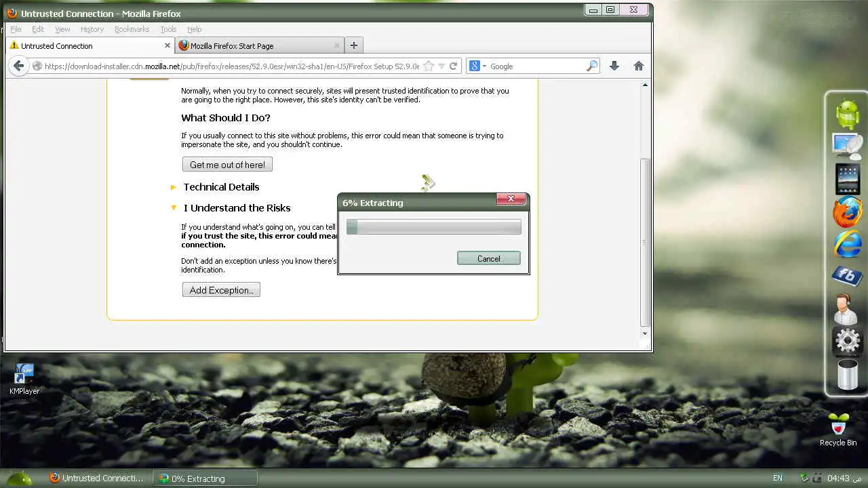Click the EN language indicator in tray

tap(777, 478)
